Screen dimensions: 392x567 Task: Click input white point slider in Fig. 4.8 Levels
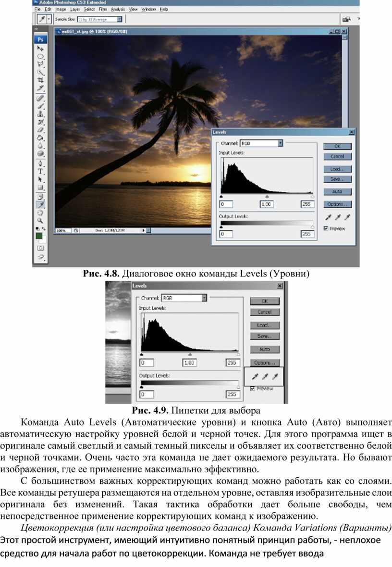[312, 196]
